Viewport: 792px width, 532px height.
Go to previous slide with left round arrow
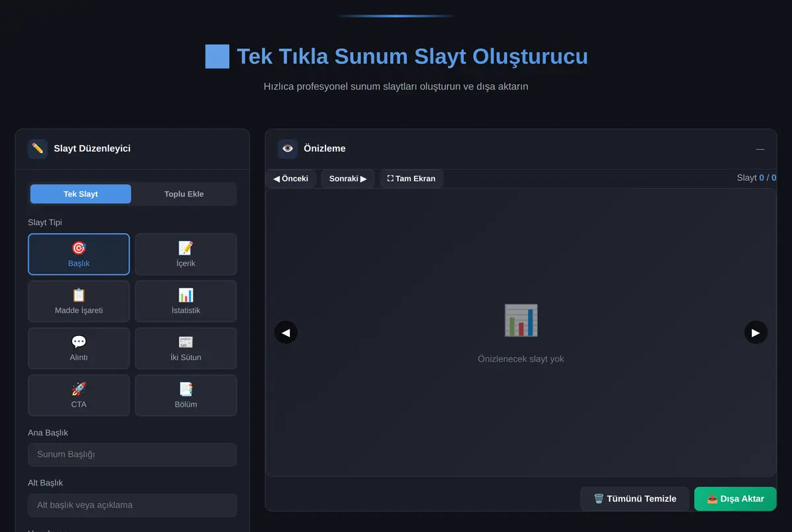point(286,332)
